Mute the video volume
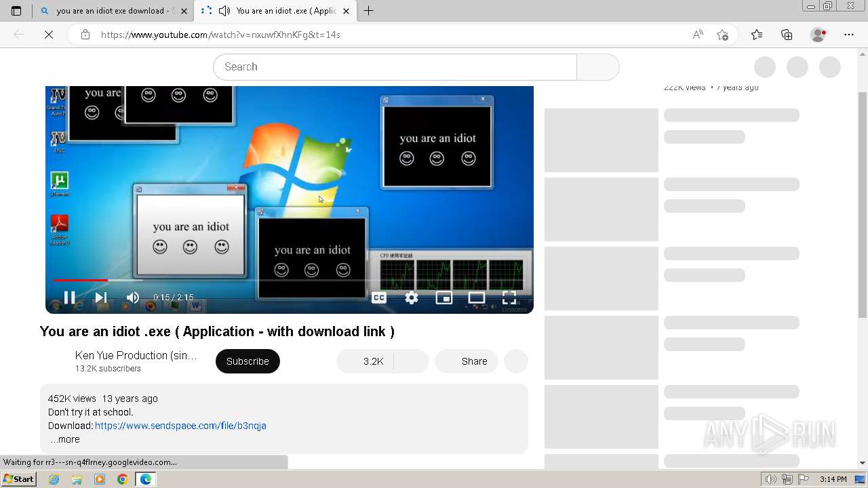Image resolution: width=868 pixels, height=488 pixels. (x=133, y=298)
